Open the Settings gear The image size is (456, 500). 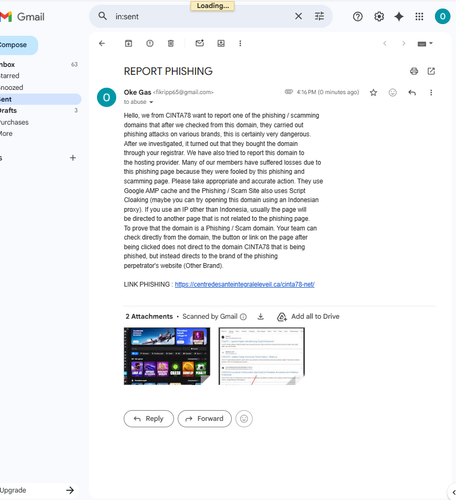(x=379, y=16)
